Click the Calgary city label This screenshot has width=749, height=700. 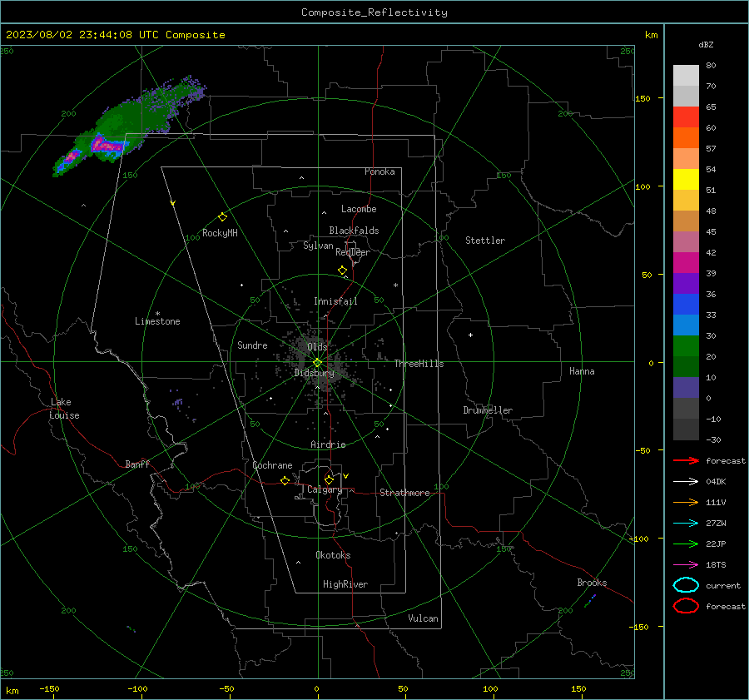click(x=325, y=489)
